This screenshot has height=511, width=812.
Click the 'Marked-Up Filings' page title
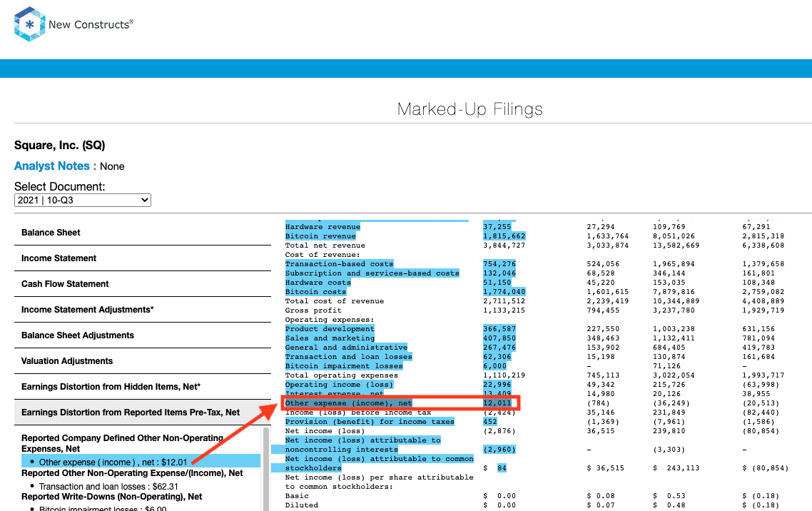[470, 109]
